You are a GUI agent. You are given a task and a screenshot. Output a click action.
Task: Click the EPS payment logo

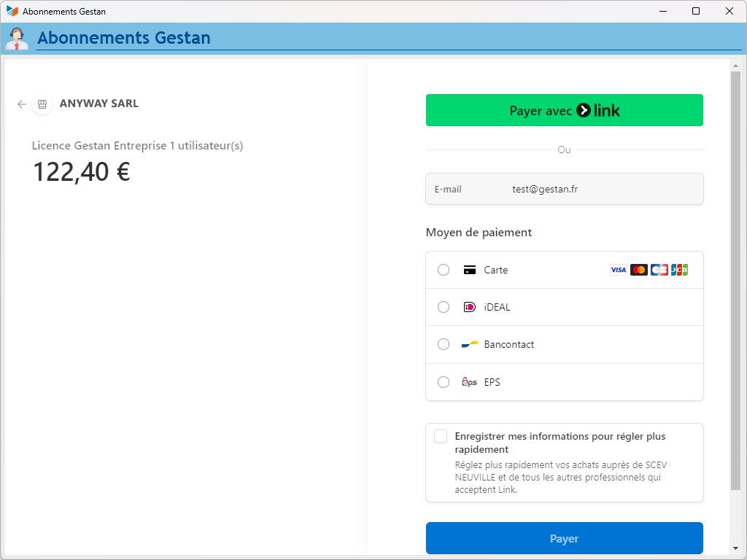point(470,382)
